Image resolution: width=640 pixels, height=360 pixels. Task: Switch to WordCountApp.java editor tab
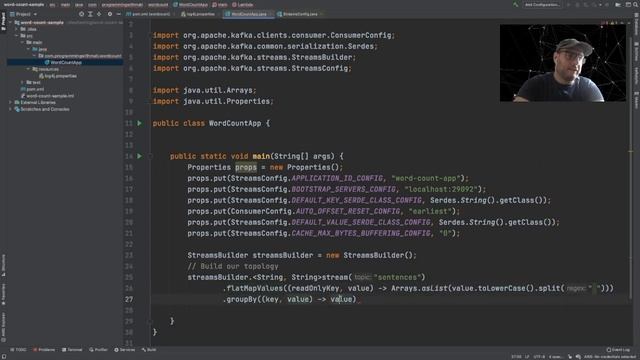[248, 14]
